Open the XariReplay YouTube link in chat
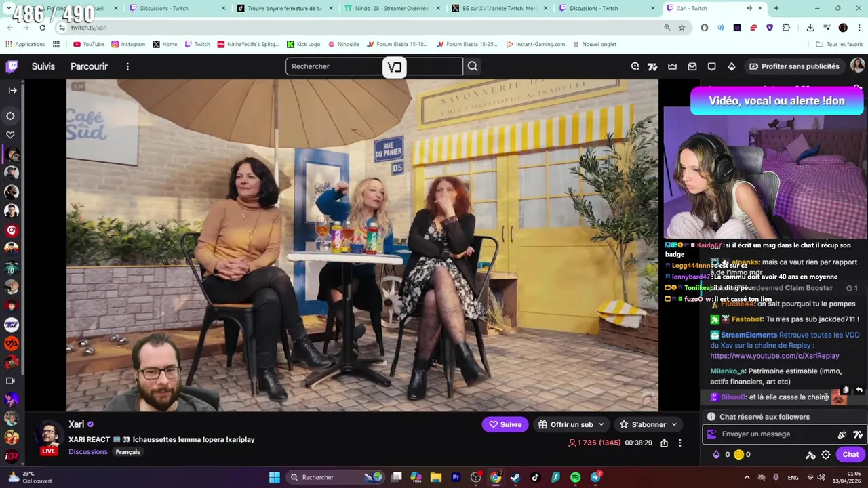 [x=774, y=356]
